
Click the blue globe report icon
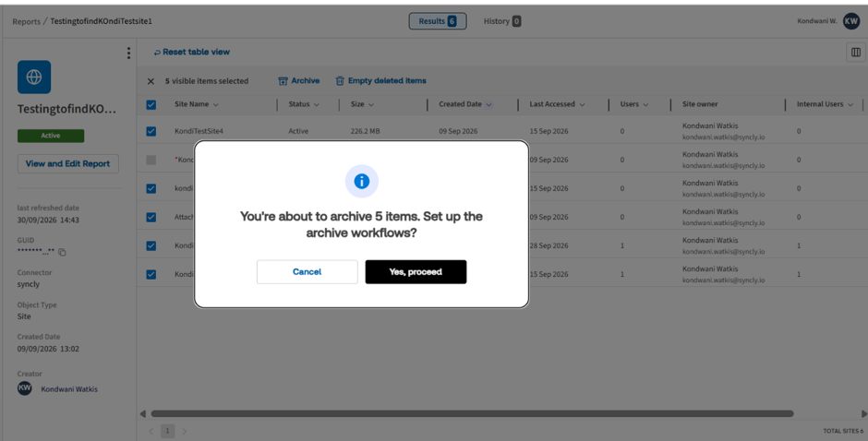(34, 77)
